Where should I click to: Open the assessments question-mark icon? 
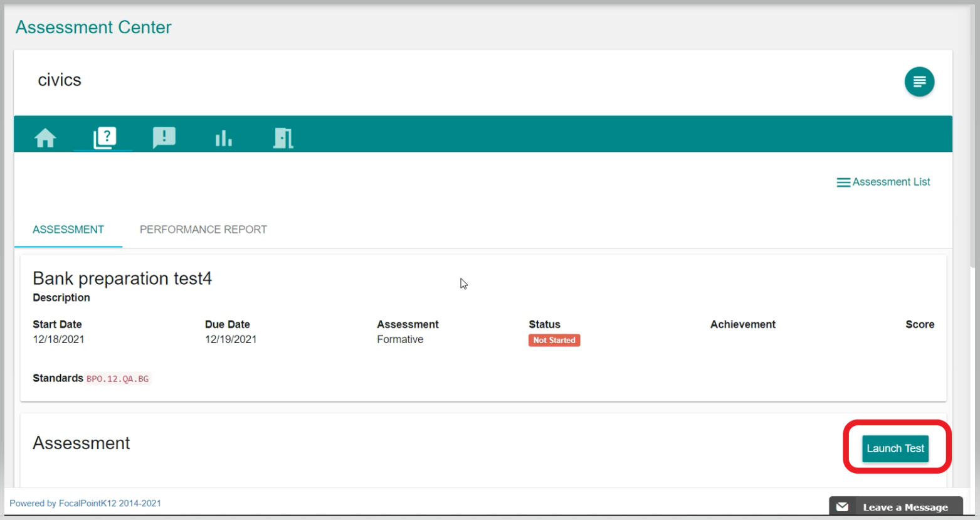[x=104, y=137]
